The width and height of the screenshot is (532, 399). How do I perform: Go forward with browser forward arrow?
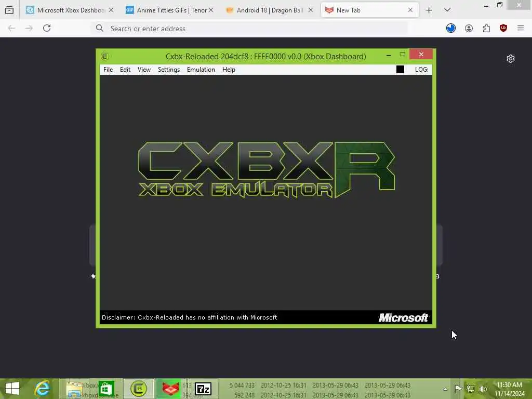(x=29, y=28)
